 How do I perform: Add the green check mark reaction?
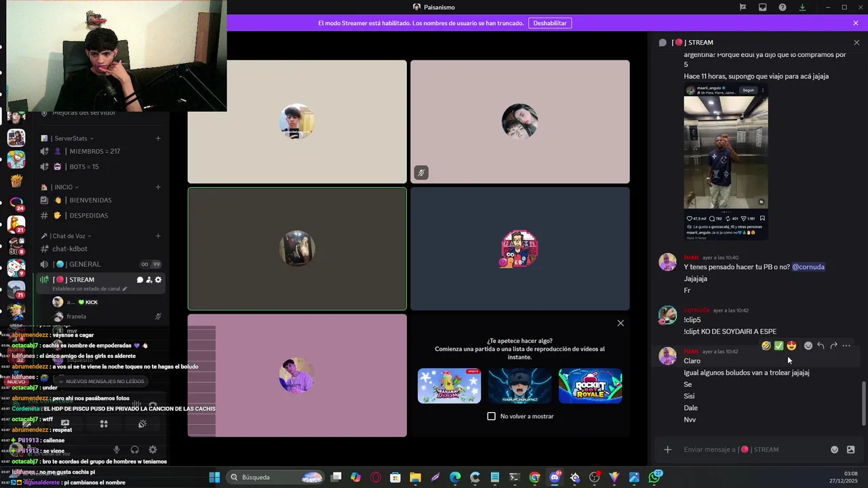click(778, 346)
